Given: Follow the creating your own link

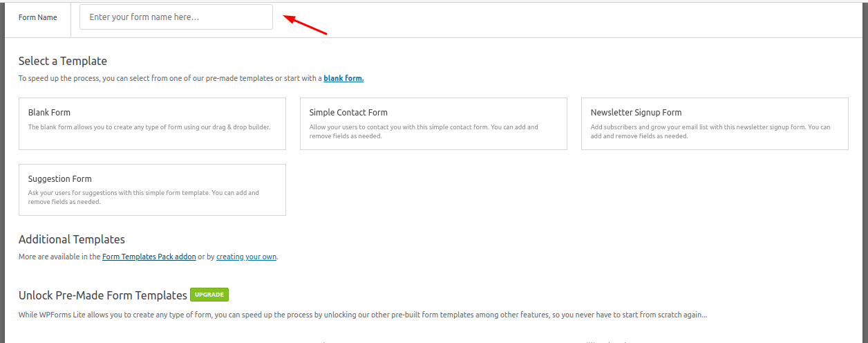Looking at the screenshot, I should click(x=246, y=257).
